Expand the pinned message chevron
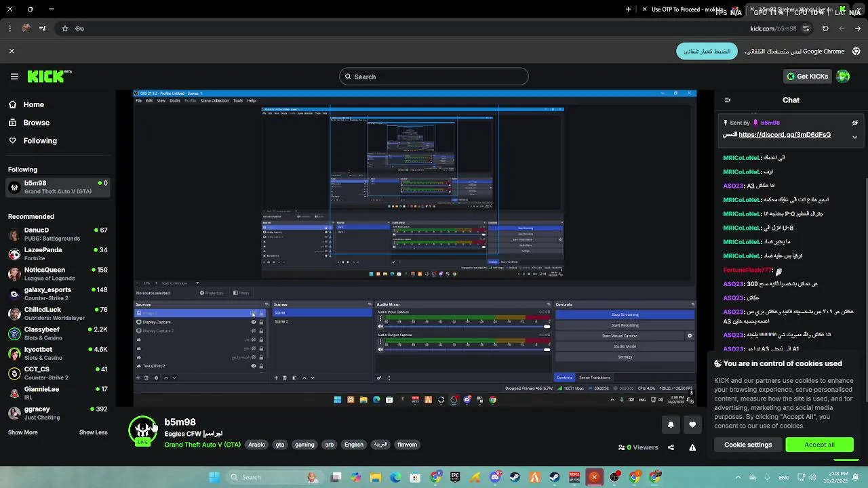This screenshot has width=868, height=488. (x=855, y=137)
